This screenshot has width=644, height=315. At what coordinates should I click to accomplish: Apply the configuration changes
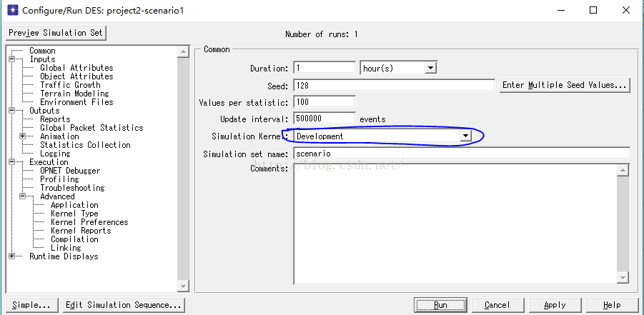pos(555,305)
